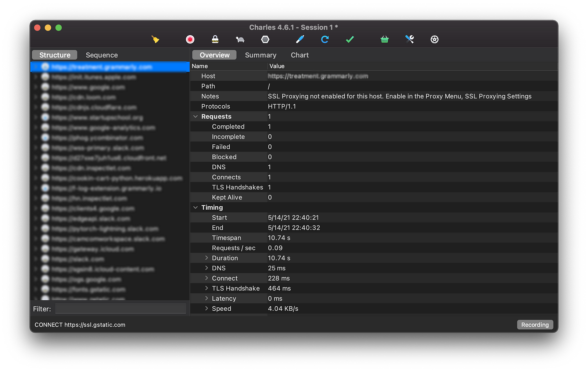The image size is (588, 372).
Task: Click the broom clear session icon
Action: point(155,39)
